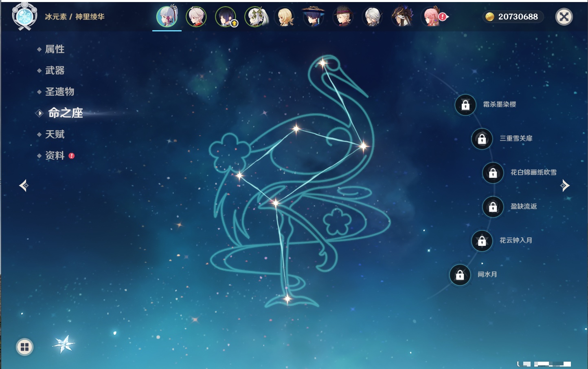Go to the 圣遗物 artifacts tab
The width and height of the screenshot is (588, 369).
pos(59,92)
